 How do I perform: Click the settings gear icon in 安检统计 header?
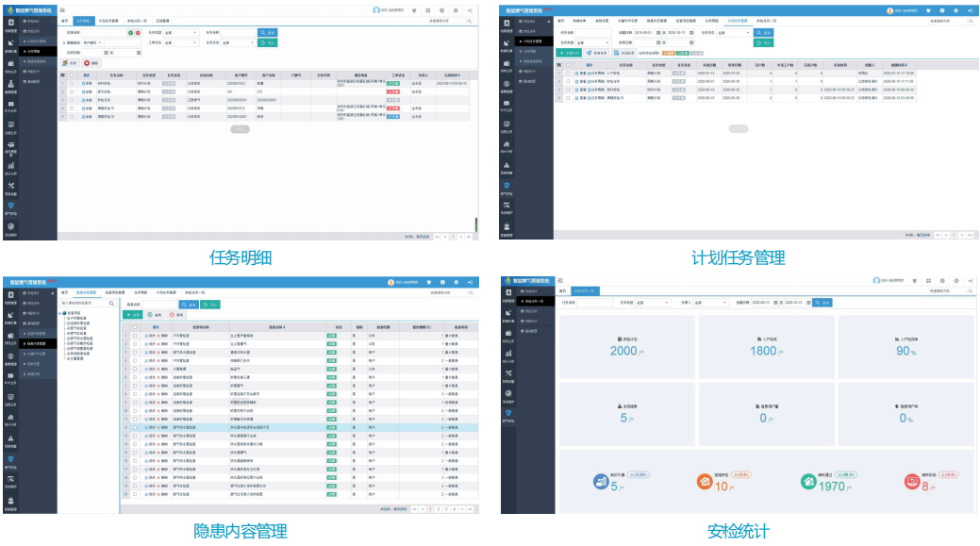[955, 281]
